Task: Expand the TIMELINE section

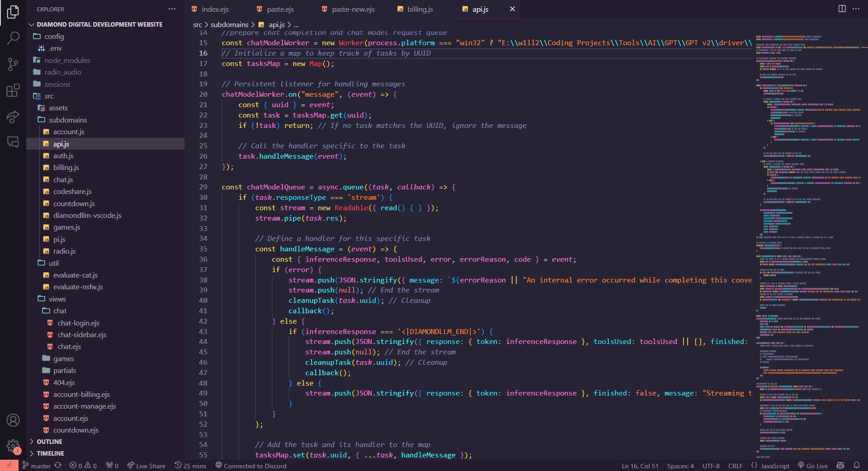Action: coord(50,453)
